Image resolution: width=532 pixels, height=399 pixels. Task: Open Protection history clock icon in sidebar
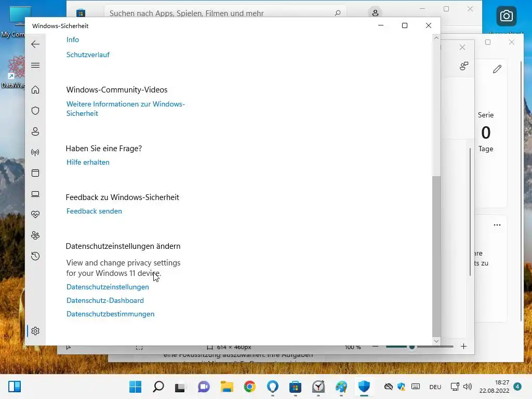[35, 256]
